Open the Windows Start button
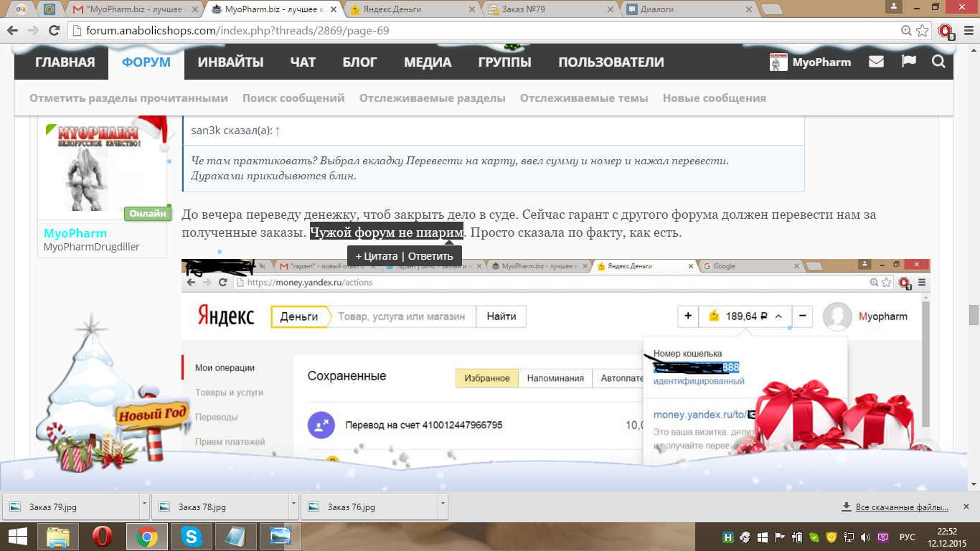 point(17,537)
